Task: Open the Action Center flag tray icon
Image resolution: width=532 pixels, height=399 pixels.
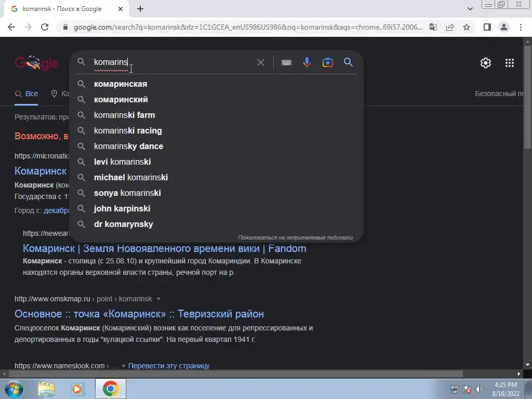Action: [x=467, y=389]
